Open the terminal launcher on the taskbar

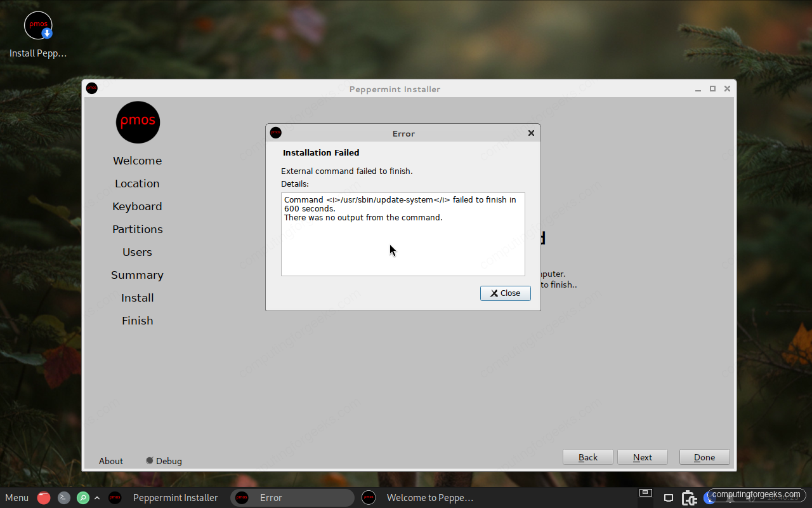tap(63, 498)
